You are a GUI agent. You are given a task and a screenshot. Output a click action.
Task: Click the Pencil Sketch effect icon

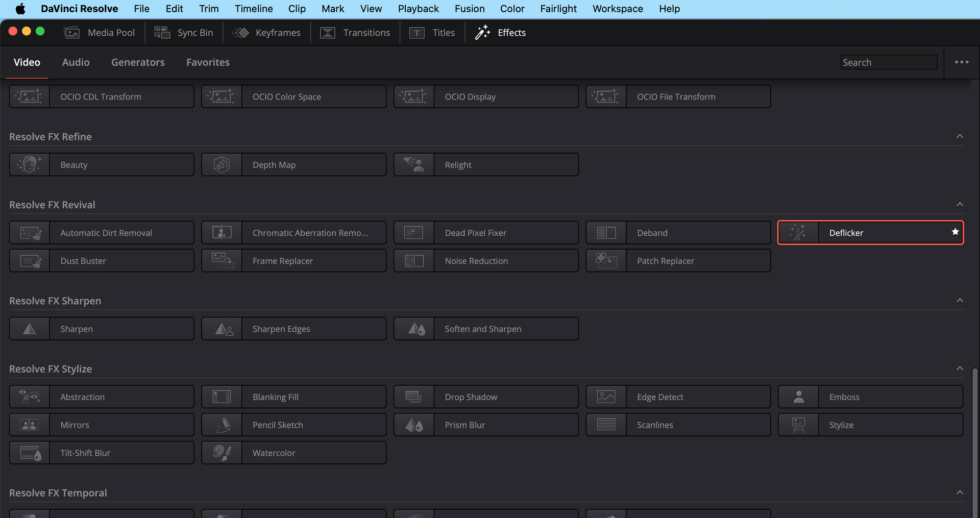(222, 425)
